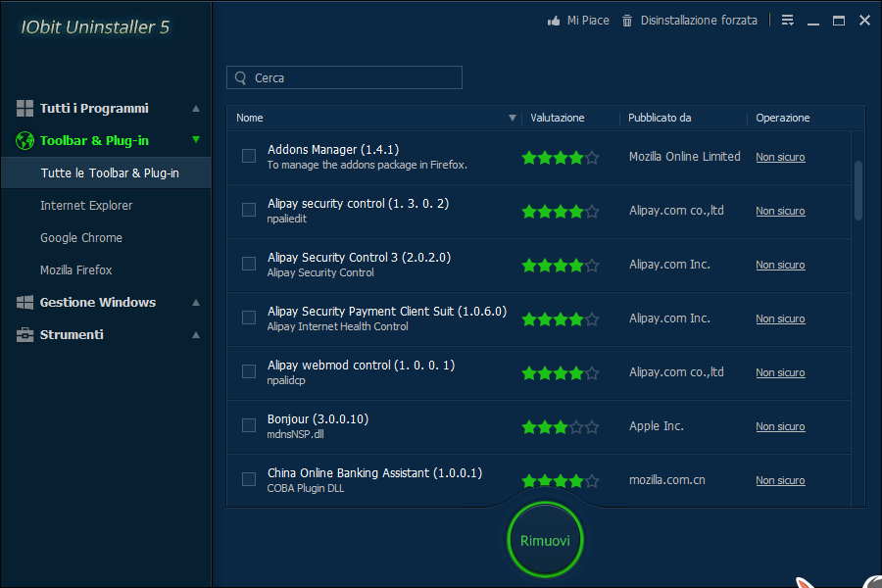Click Non sicuro for Alipay Security Control 3

(780, 265)
